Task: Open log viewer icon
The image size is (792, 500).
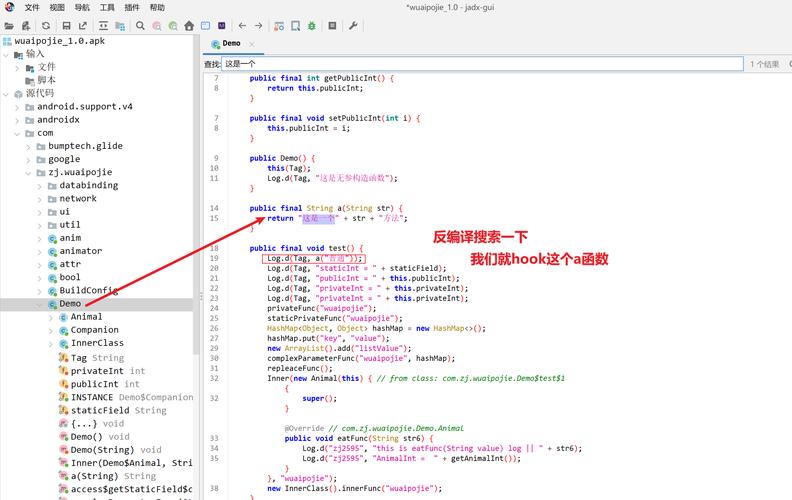Action: pos(332,26)
